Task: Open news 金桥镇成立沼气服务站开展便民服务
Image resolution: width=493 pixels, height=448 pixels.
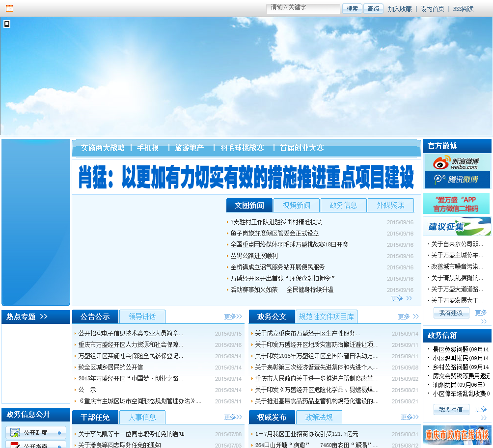Action: coord(277,267)
